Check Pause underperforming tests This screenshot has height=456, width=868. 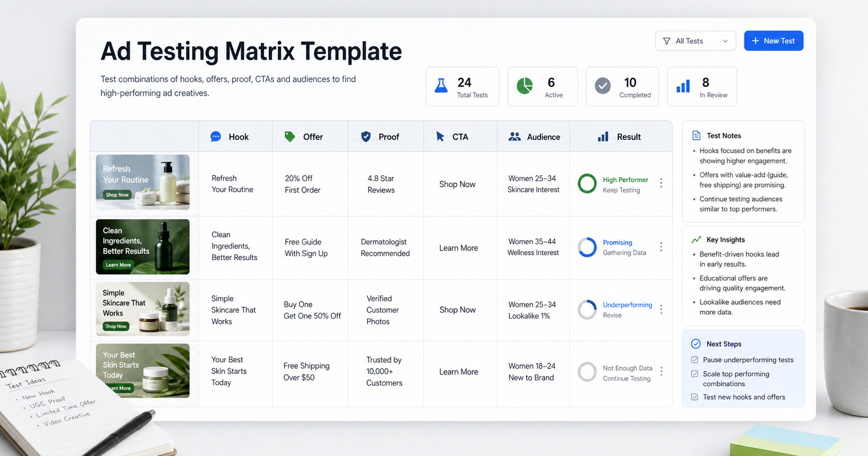tap(695, 360)
